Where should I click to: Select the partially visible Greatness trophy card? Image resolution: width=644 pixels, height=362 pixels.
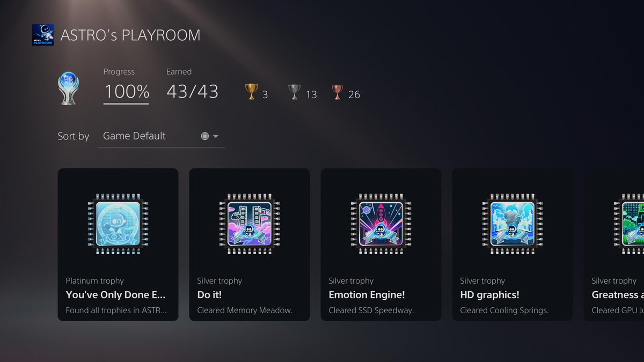(x=614, y=245)
